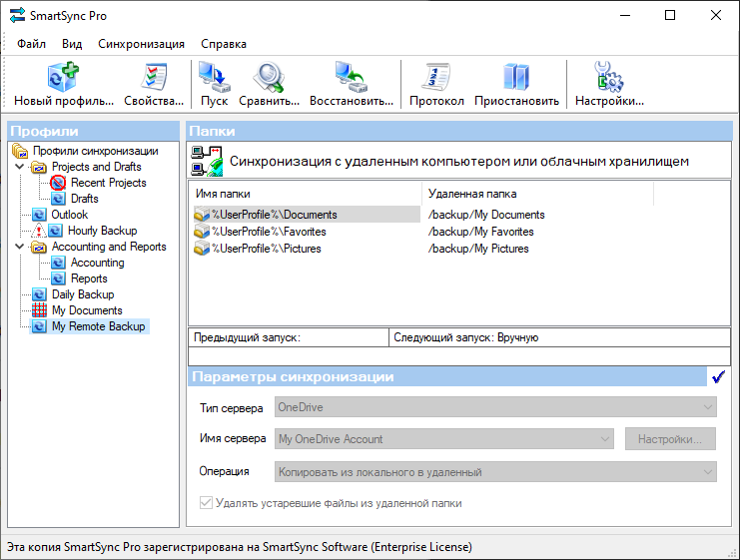Toggle the Удалять устаревшие файлы checkbox
Image resolution: width=740 pixels, height=560 pixels.
click(207, 504)
